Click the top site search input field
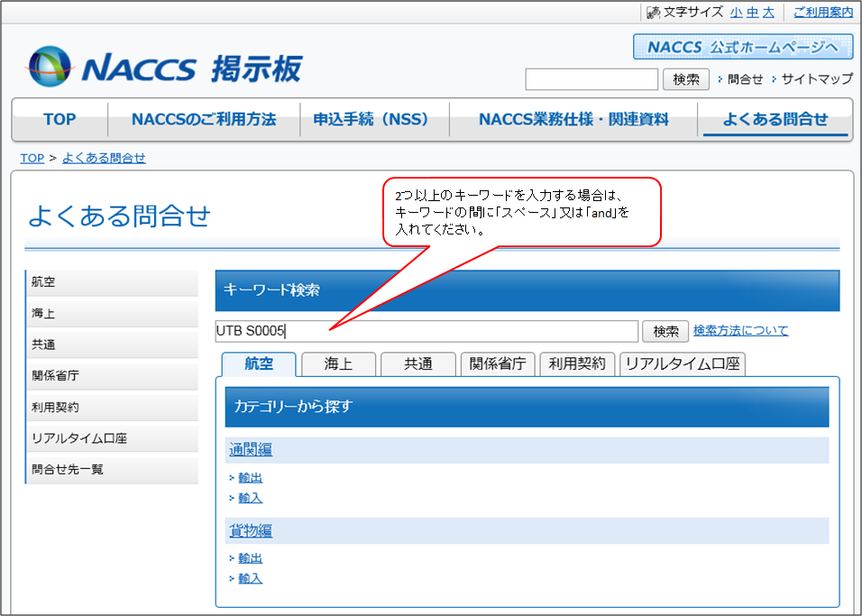 coord(591,79)
